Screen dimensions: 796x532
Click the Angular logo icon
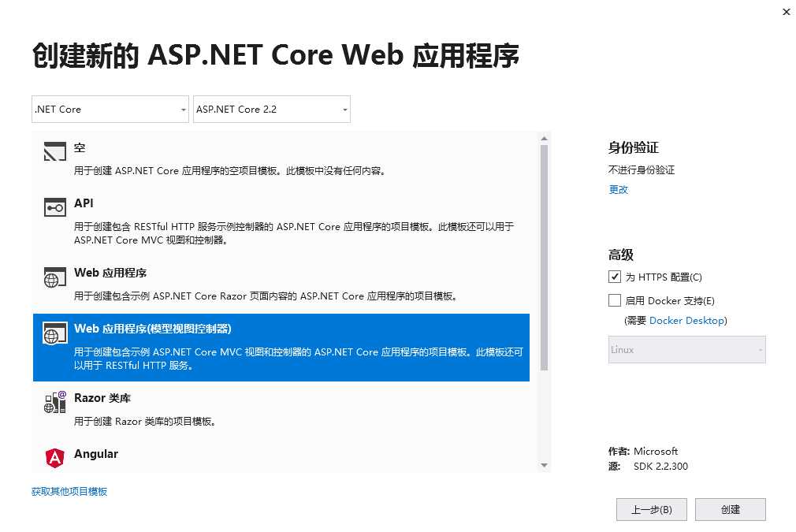click(x=55, y=458)
